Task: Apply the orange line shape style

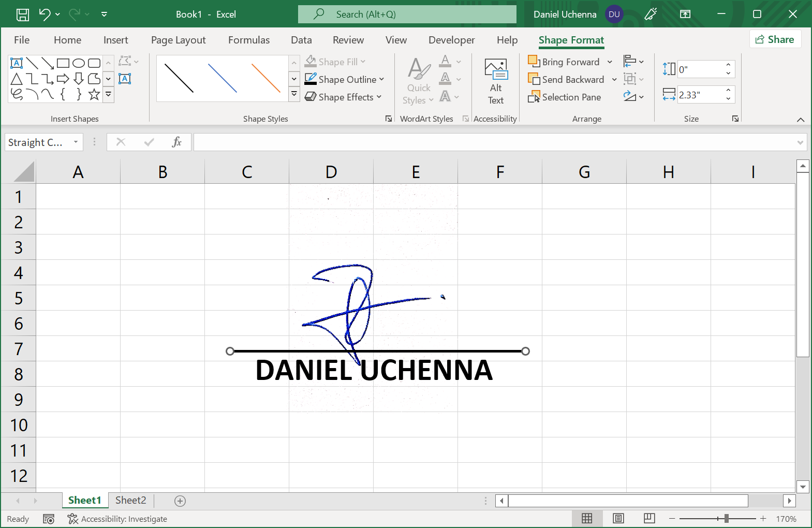Action: click(265, 78)
